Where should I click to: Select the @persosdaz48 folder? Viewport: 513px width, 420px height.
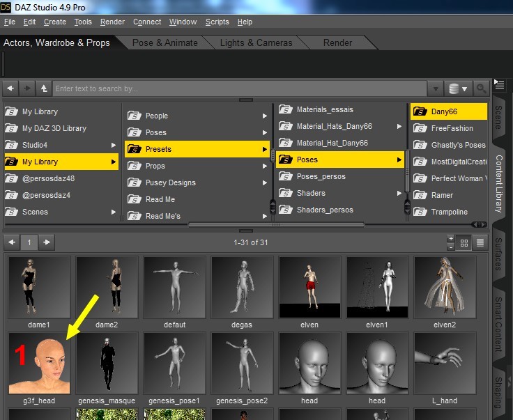[x=61, y=178]
